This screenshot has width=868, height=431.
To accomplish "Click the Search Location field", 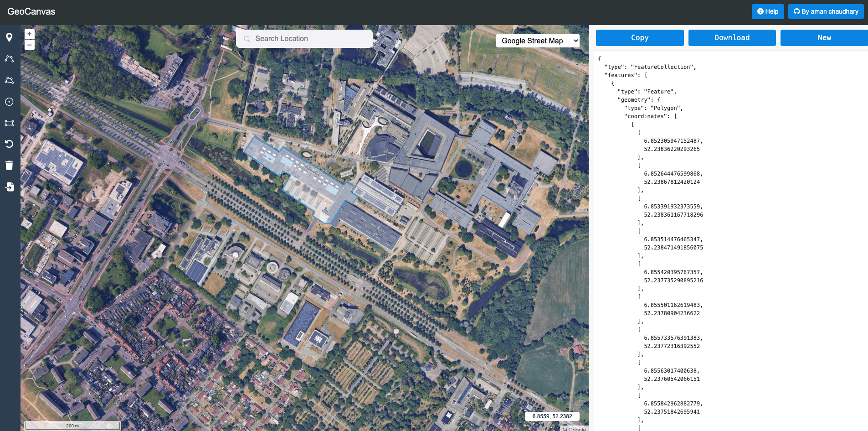I will pos(304,39).
